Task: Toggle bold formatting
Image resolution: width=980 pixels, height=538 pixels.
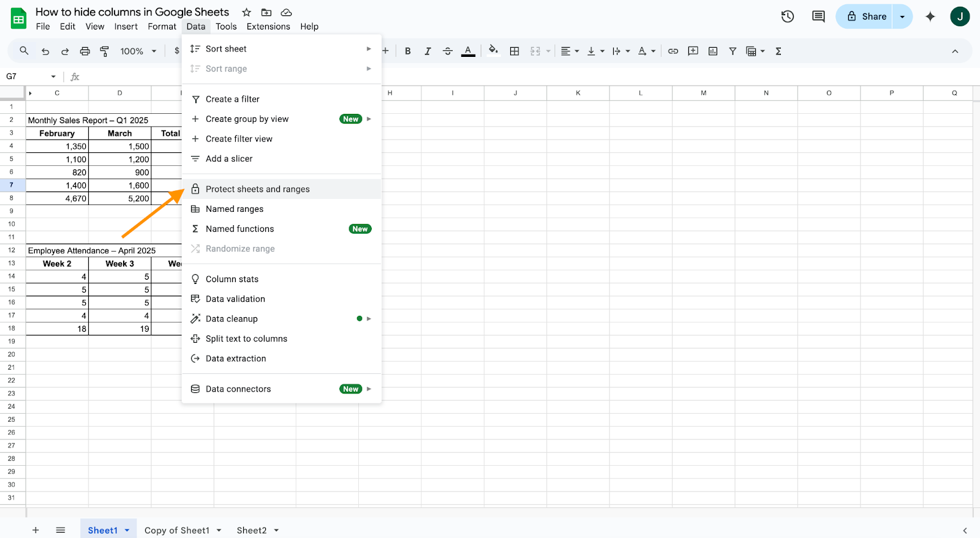Action: 408,51
